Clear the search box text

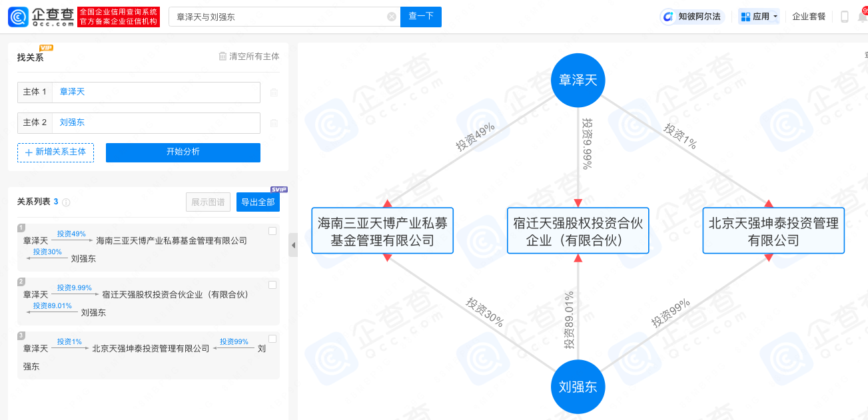coord(392,17)
